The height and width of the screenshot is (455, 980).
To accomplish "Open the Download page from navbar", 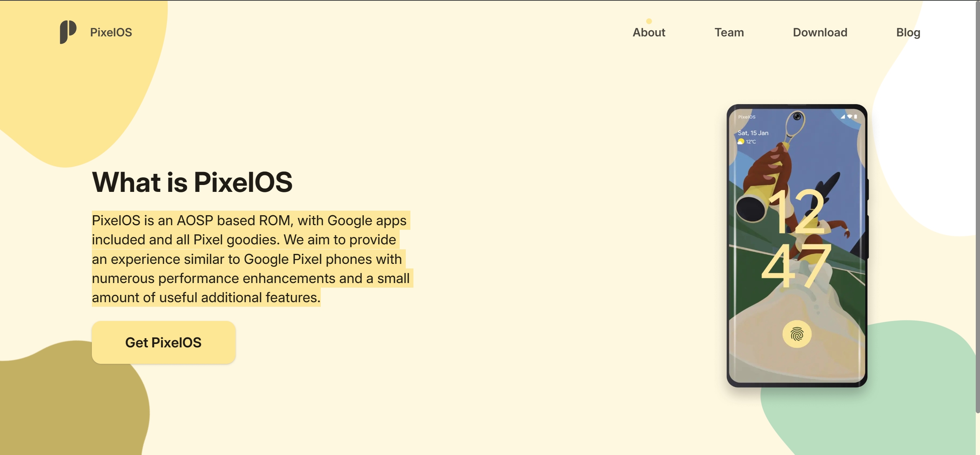I will [820, 33].
